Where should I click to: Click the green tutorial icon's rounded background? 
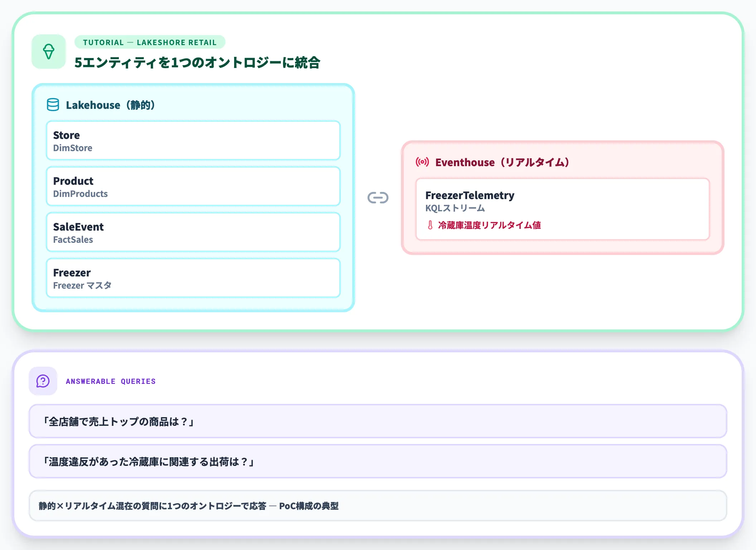pos(49,51)
